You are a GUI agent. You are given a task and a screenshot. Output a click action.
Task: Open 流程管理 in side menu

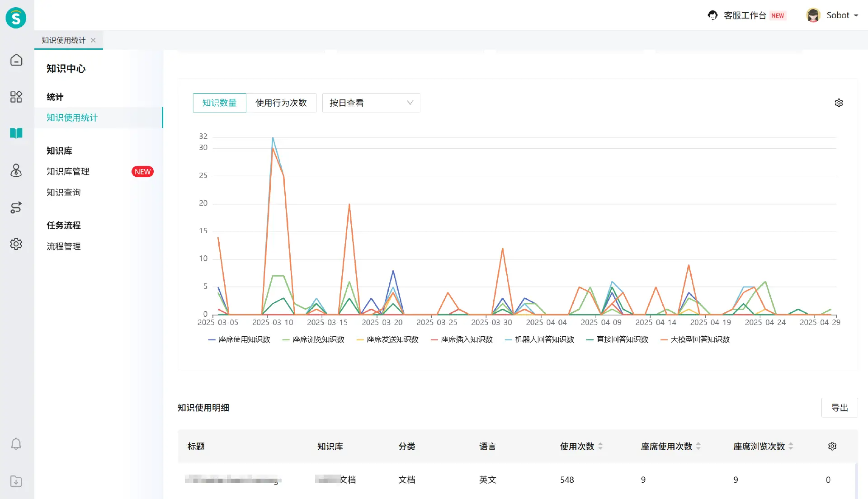[63, 246]
